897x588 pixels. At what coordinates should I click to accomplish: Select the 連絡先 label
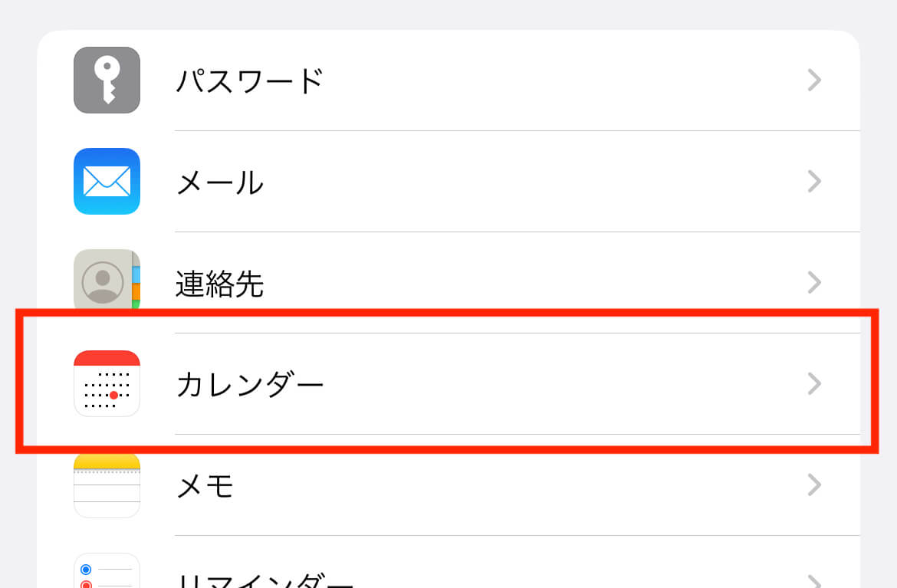click(220, 283)
